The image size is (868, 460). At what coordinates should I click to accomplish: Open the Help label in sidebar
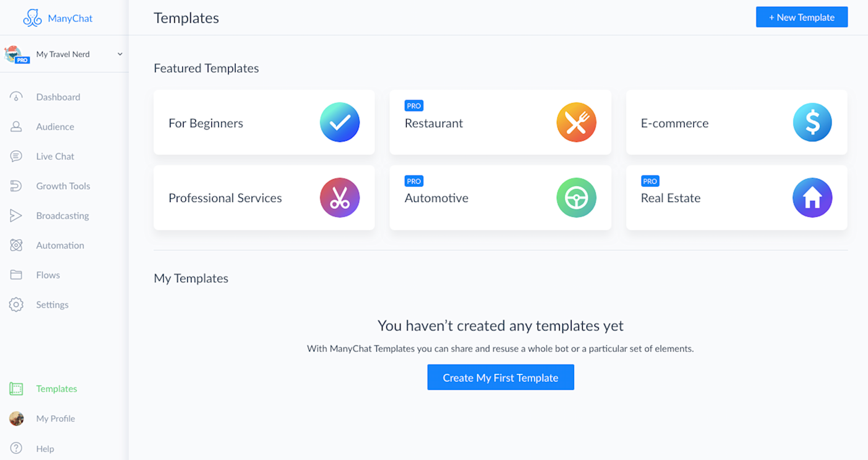(45, 449)
